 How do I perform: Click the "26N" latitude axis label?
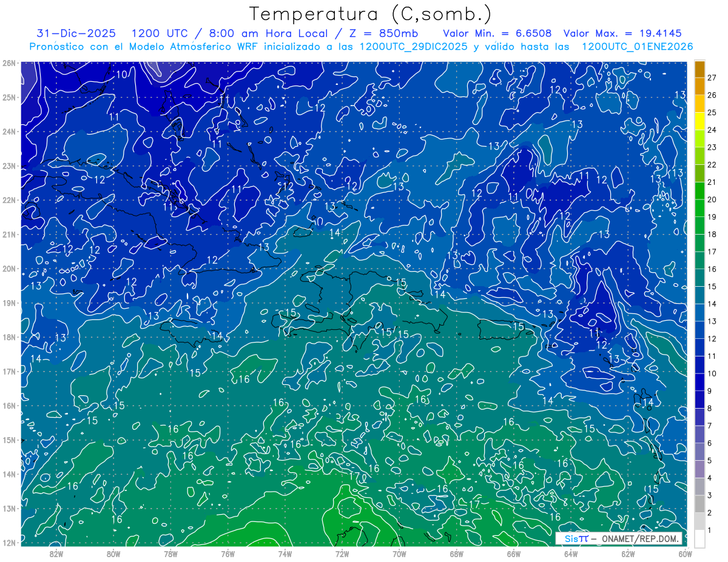(x=9, y=63)
